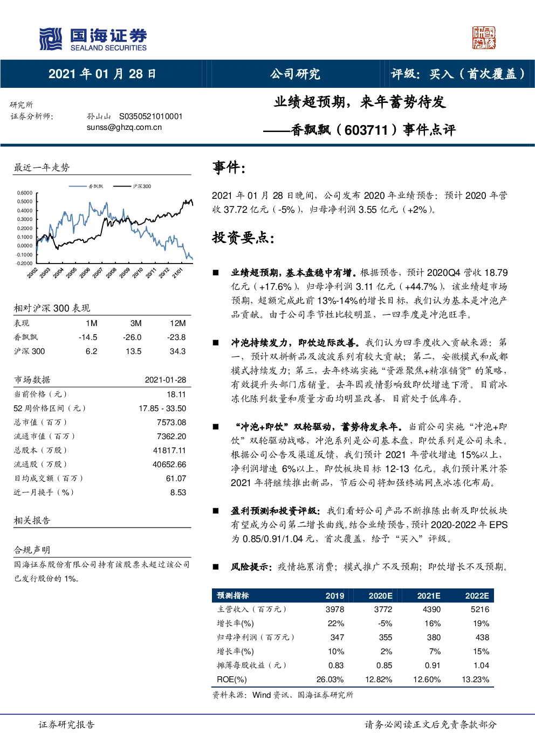Click the 合规声明 heading
This screenshot has height=756, width=535.
[x=32, y=550]
